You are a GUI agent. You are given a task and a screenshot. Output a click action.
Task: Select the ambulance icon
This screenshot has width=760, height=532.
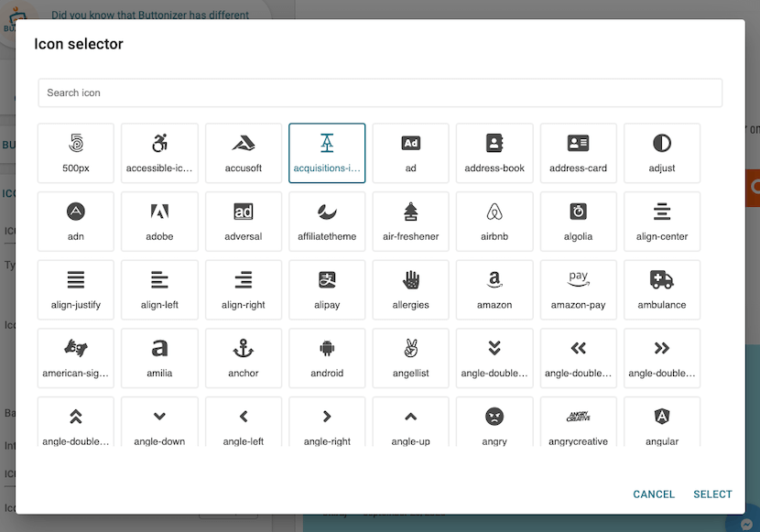click(x=662, y=289)
